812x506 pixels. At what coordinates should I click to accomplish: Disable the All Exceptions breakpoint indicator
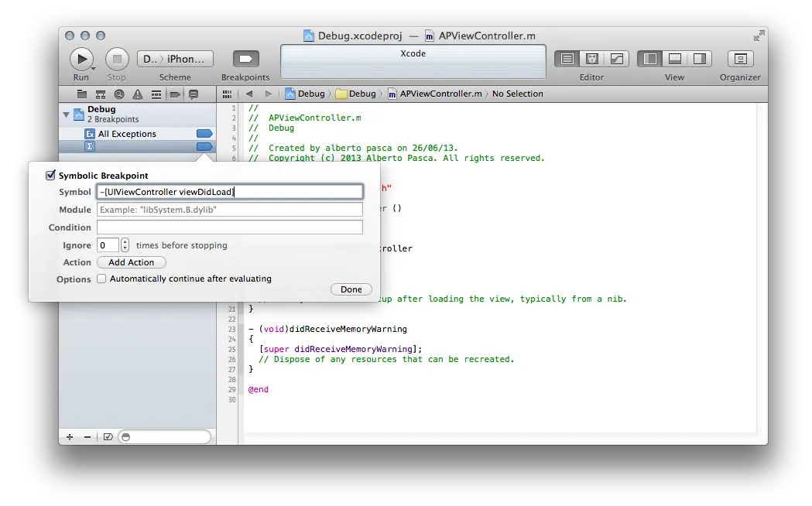click(x=204, y=134)
